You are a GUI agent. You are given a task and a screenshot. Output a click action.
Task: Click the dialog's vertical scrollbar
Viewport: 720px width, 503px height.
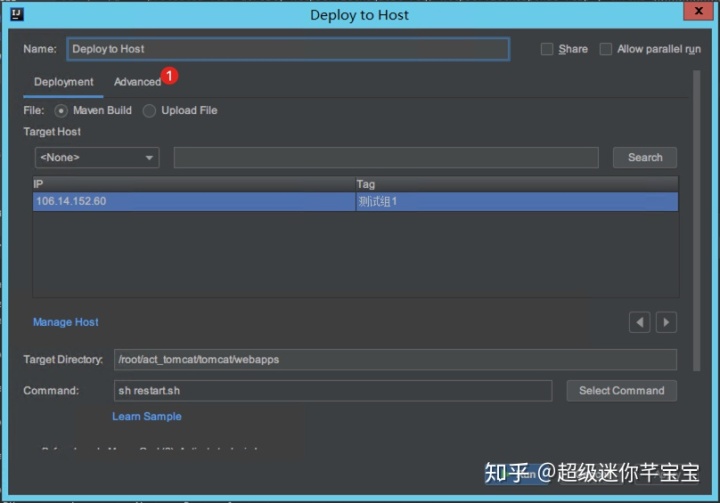697,220
